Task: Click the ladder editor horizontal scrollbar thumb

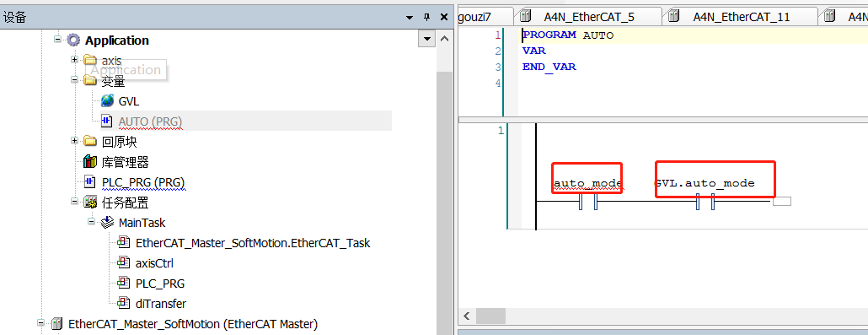Action: click(x=491, y=316)
